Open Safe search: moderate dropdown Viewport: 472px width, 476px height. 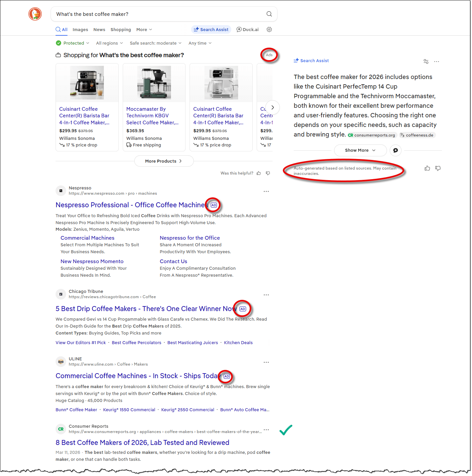tap(155, 43)
